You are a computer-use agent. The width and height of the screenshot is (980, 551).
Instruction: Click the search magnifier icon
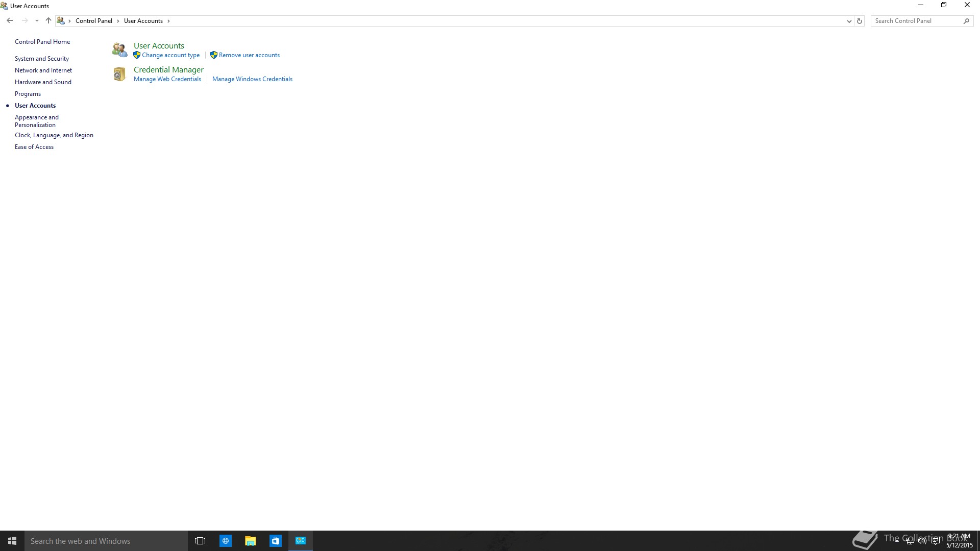click(x=966, y=21)
